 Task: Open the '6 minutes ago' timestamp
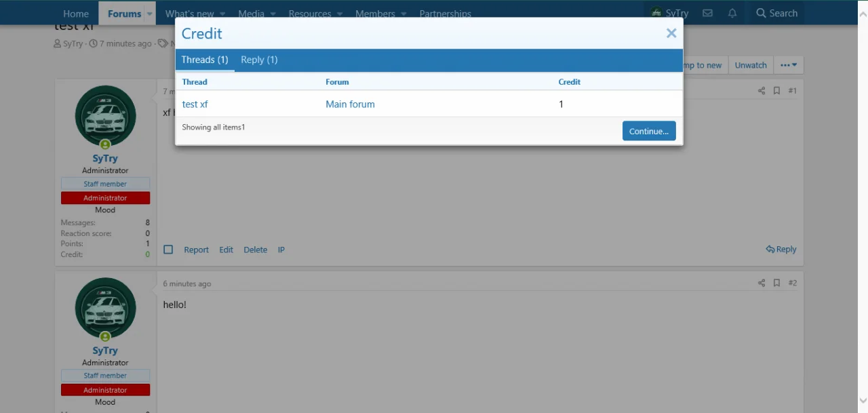click(187, 283)
